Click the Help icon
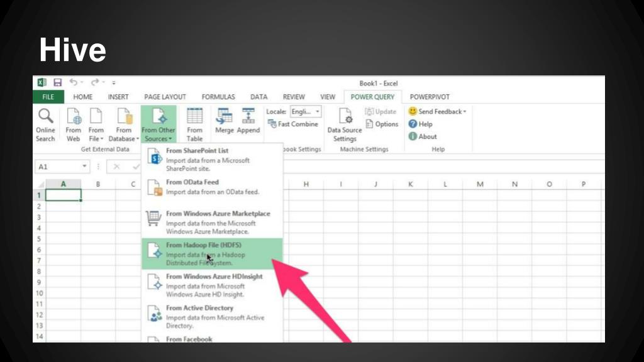 pyautogui.click(x=413, y=124)
